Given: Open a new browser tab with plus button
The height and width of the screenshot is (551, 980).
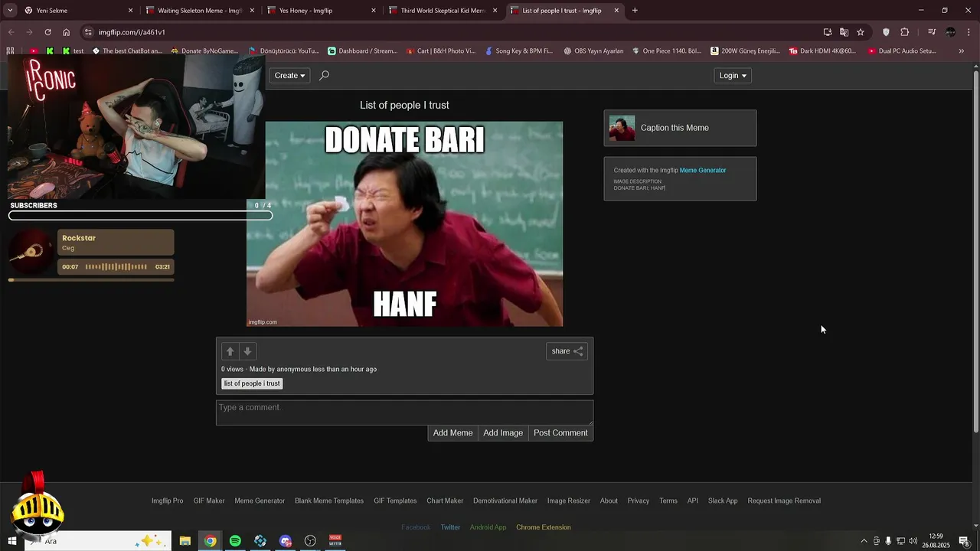Looking at the screenshot, I should pyautogui.click(x=635, y=11).
